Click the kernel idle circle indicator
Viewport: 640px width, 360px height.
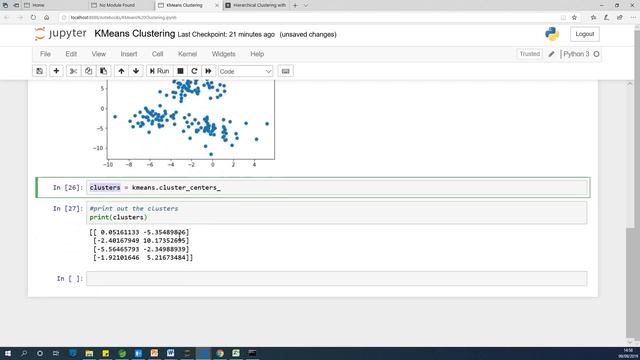tap(596, 54)
